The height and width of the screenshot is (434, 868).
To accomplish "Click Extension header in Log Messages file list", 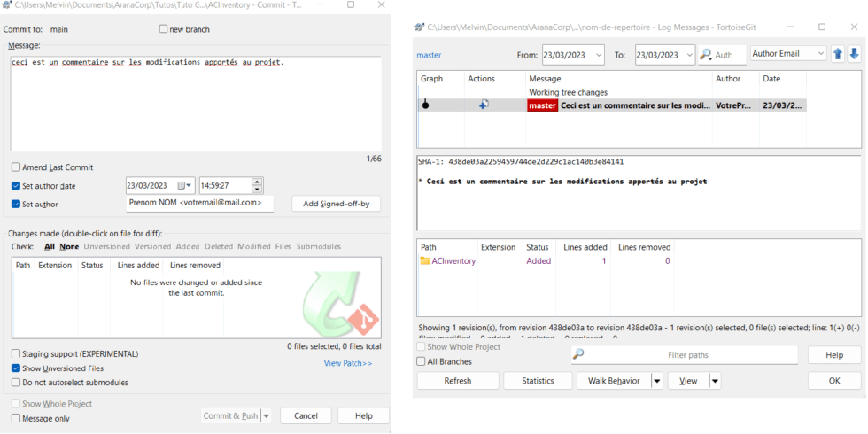I will coord(498,247).
